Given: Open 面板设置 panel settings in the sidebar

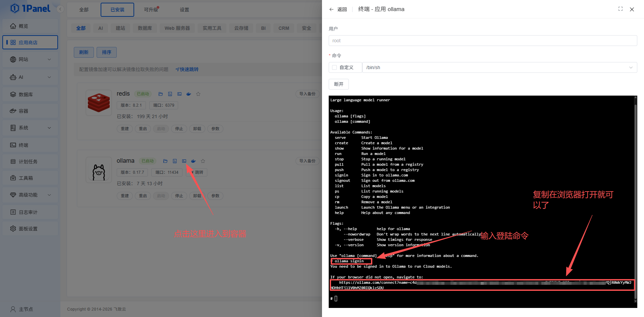Looking at the screenshot, I should pos(30,228).
